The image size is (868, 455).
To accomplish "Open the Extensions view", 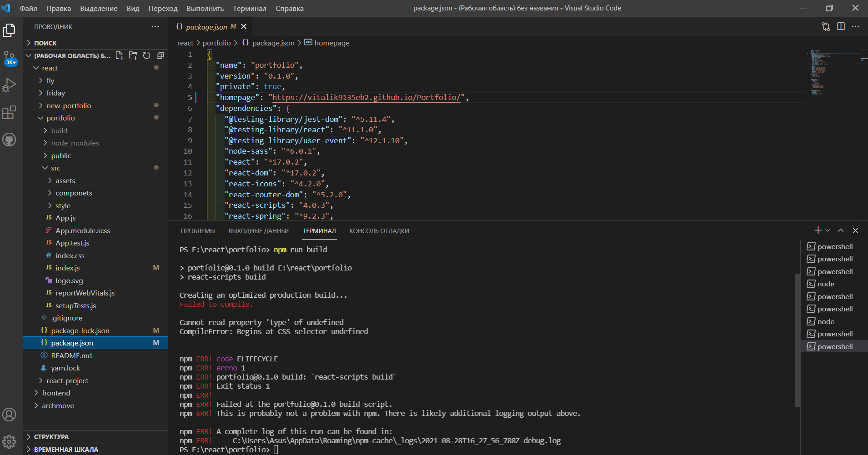I will pos(9,112).
